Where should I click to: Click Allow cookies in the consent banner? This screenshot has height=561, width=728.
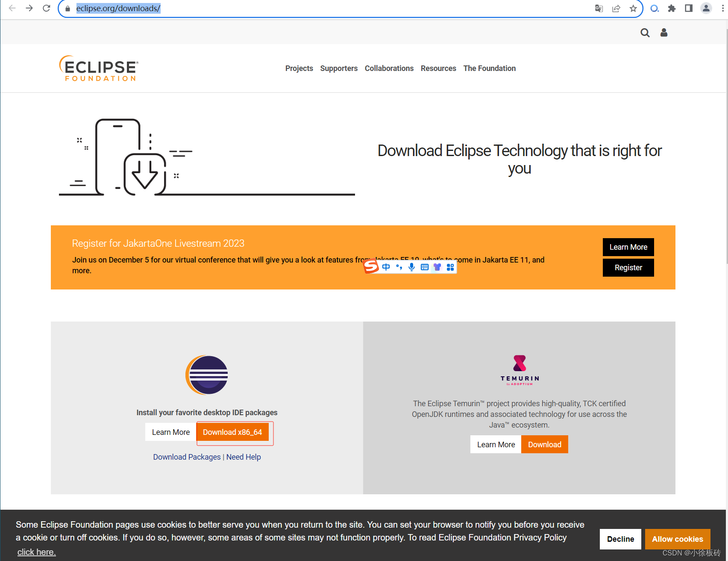coord(677,539)
